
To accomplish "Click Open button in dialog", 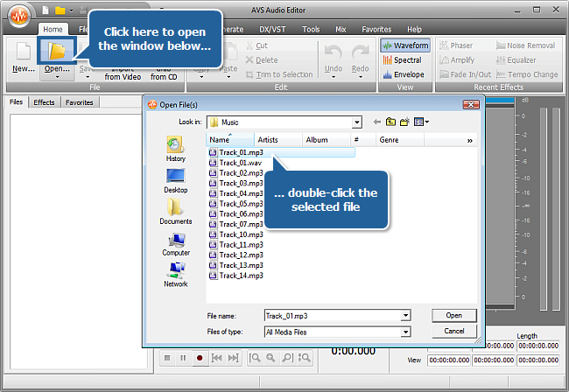I will pyautogui.click(x=454, y=315).
